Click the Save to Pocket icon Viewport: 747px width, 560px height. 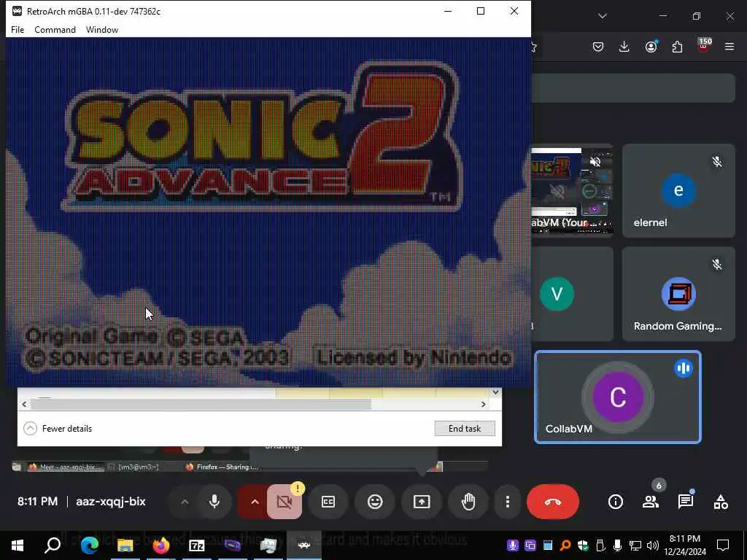click(598, 47)
